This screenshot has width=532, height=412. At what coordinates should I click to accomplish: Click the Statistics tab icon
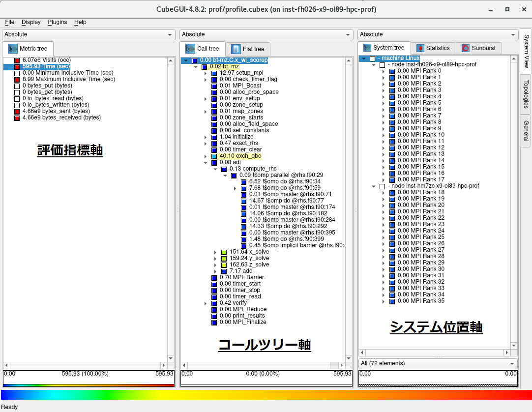pyautogui.click(x=420, y=48)
